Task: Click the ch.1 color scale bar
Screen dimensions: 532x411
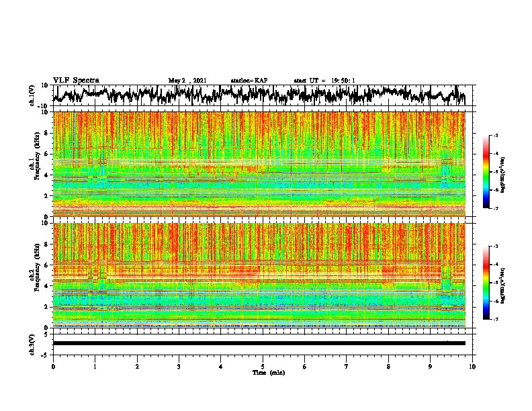Action: (x=486, y=172)
